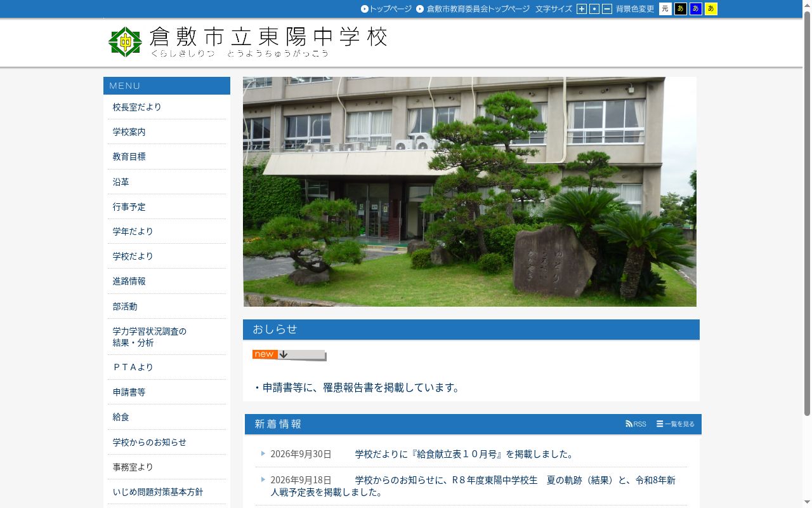Increase font size with plus icon
The height and width of the screenshot is (508, 812).
click(x=582, y=9)
